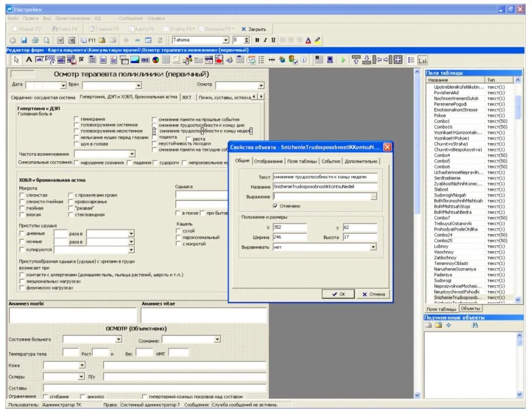Image resolution: width=532 pixels, height=413 pixels.
Task: Open 'Состояние больного' dropdown
Action: click(118, 339)
